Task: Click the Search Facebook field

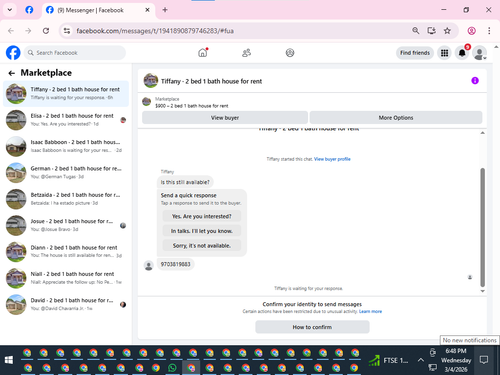Action: [x=75, y=53]
